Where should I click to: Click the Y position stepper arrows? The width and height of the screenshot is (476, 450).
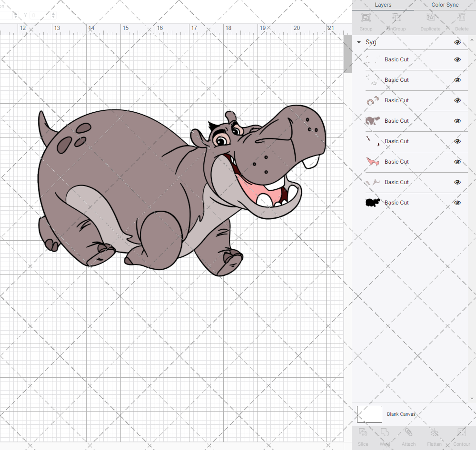click(53, 15)
